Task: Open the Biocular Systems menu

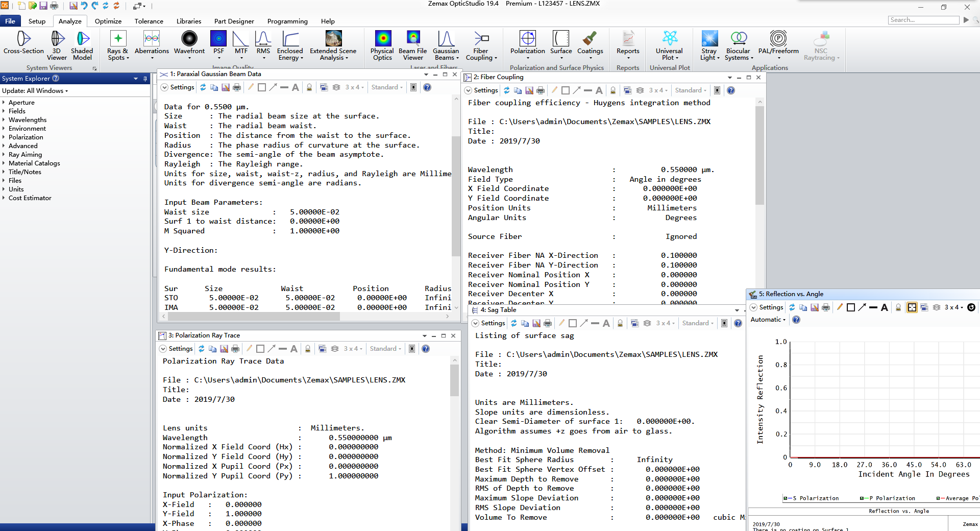Action: pos(739,45)
